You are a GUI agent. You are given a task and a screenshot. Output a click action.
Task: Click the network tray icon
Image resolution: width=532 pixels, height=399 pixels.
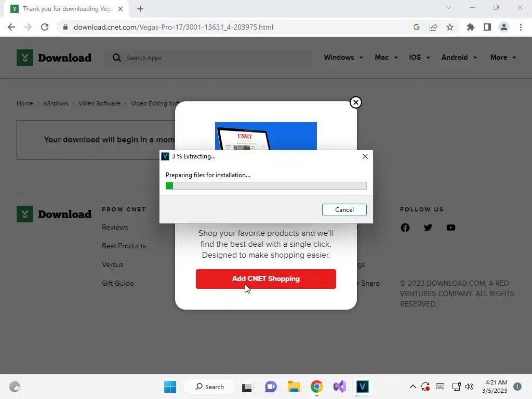pos(456,387)
